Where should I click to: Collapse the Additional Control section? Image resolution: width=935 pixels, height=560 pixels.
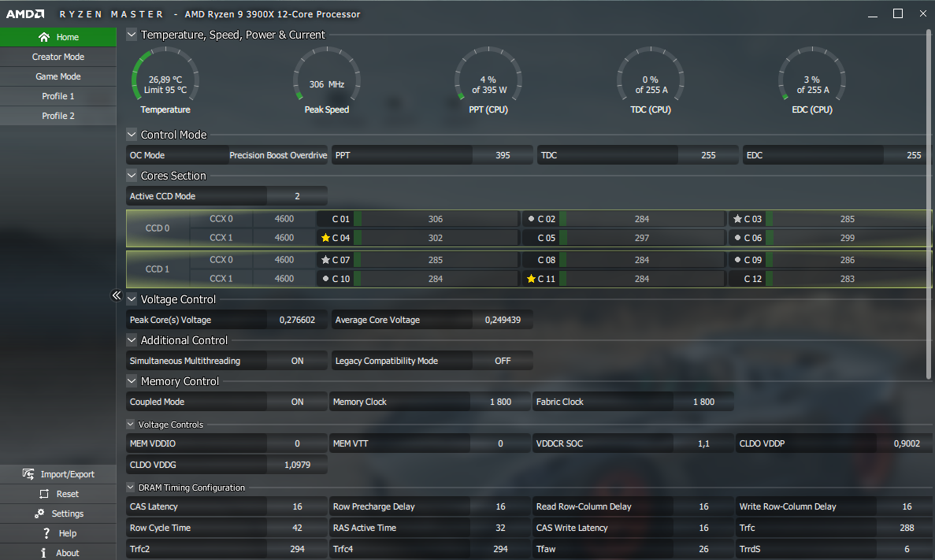click(132, 340)
